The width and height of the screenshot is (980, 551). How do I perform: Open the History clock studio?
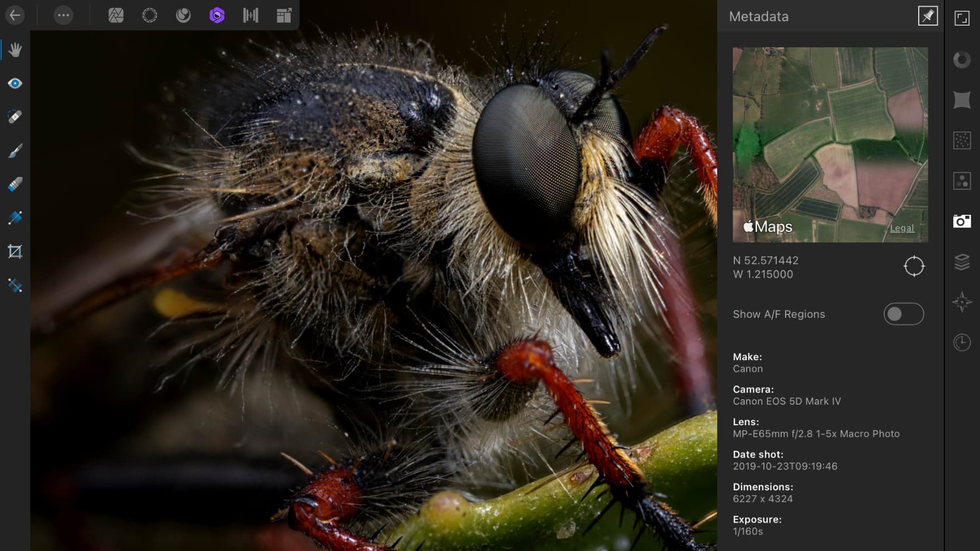[x=962, y=342]
